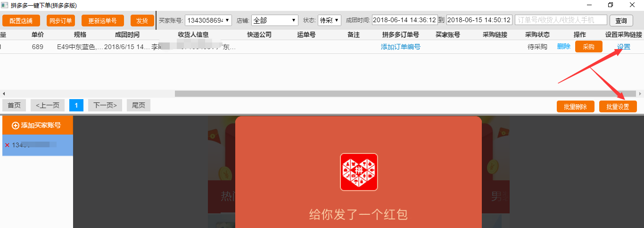This screenshot has width=644, height=228.
Task: Open the 店铺 dropdown showing 全部
Action: pos(275,20)
